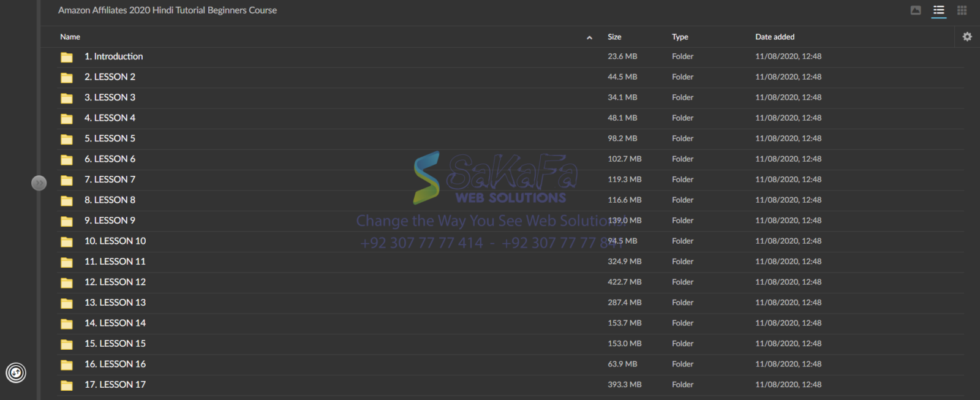The image size is (980, 400).
Task: Click size value '393.3 MB'
Action: pyautogui.click(x=625, y=385)
